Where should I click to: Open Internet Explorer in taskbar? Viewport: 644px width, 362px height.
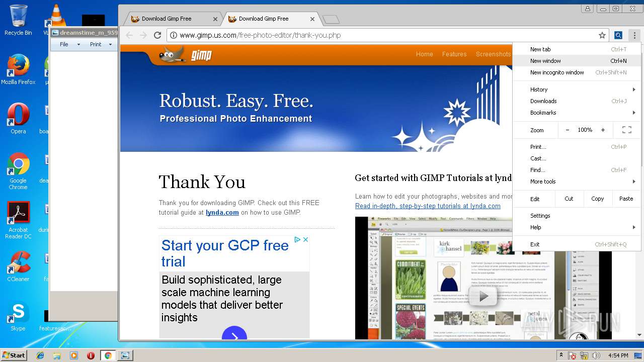coord(40,355)
